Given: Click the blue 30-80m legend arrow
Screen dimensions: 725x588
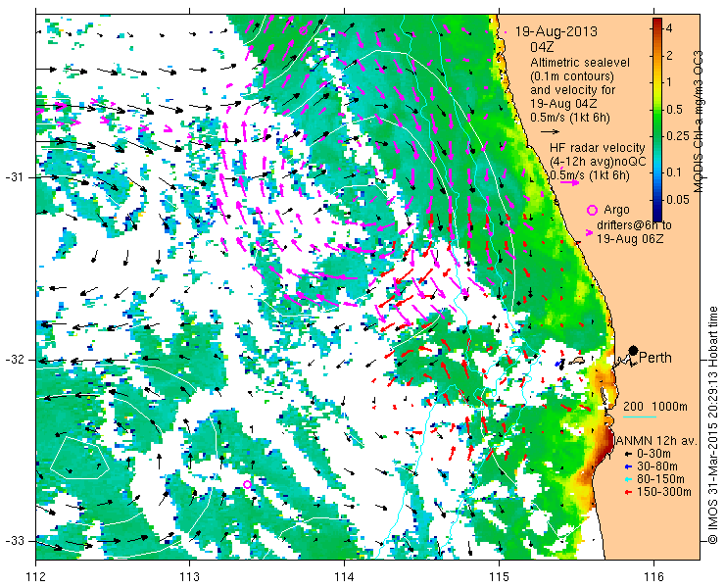Looking at the screenshot, I should point(628,466).
